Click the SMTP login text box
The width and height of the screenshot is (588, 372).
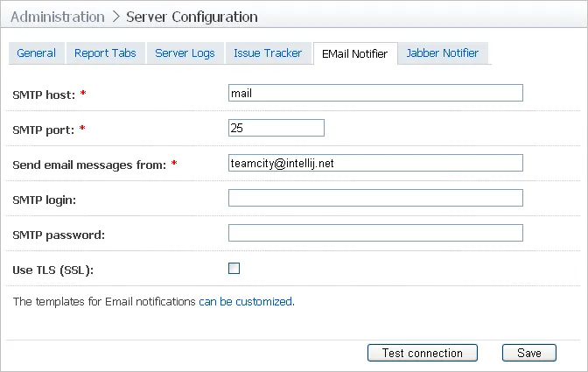pyautogui.click(x=374, y=198)
